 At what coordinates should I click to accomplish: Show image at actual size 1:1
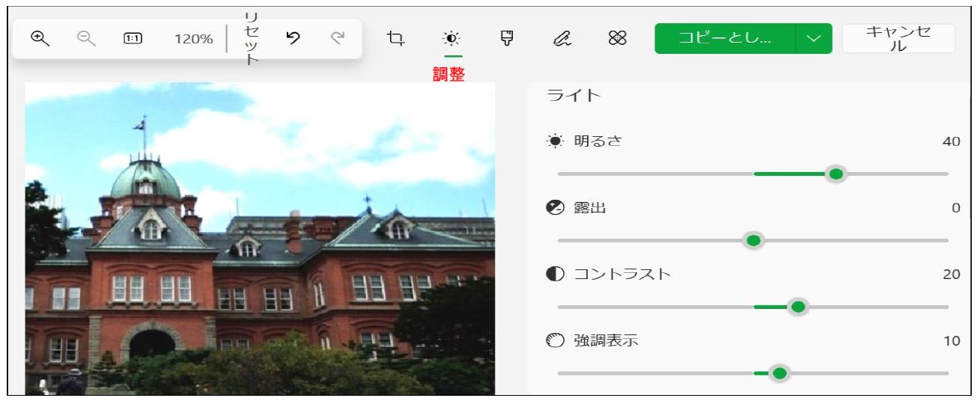tap(133, 38)
